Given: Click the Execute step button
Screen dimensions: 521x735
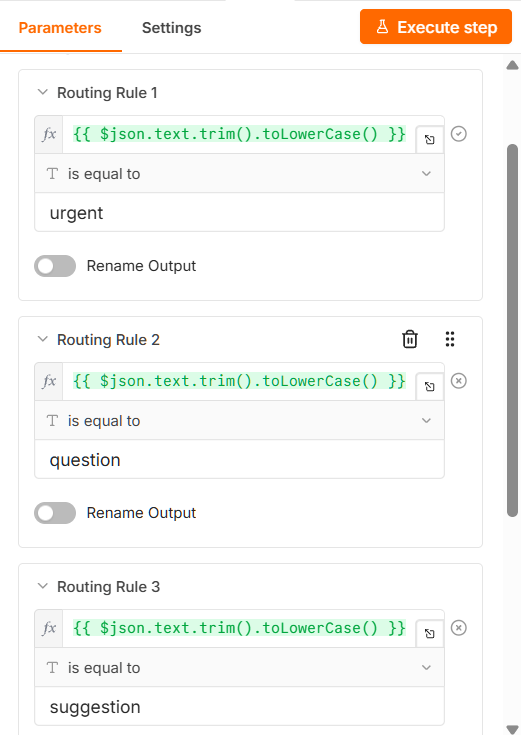Looking at the screenshot, I should coord(436,27).
